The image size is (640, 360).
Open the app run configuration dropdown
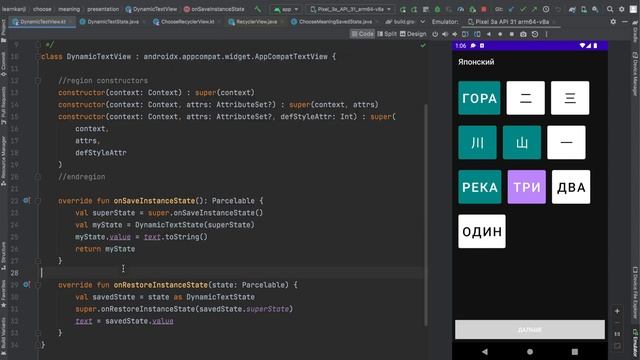click(286, 9)
